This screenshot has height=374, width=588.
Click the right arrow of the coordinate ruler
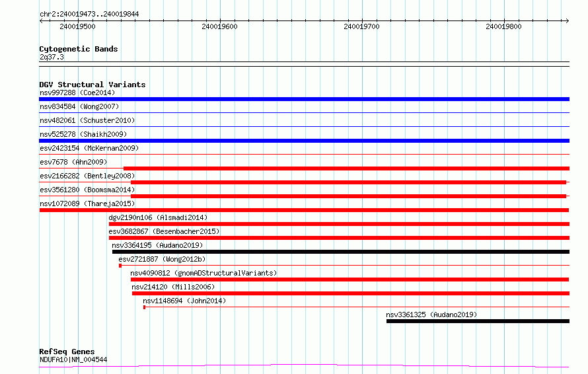click(567, 20)
